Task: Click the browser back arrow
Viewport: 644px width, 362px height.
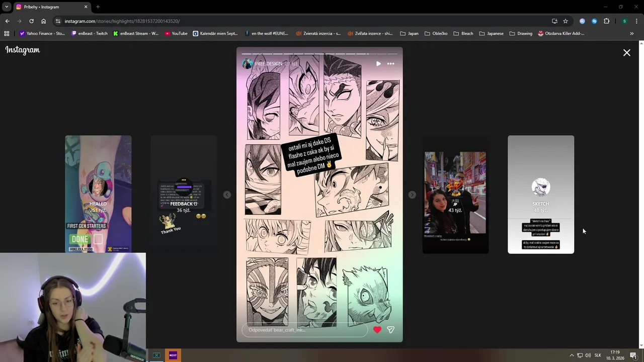Action: (7, 21)
